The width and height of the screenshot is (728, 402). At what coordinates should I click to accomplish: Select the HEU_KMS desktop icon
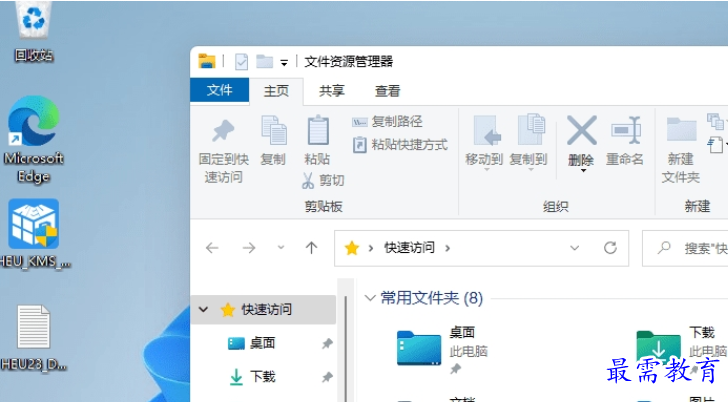[33, 233]
